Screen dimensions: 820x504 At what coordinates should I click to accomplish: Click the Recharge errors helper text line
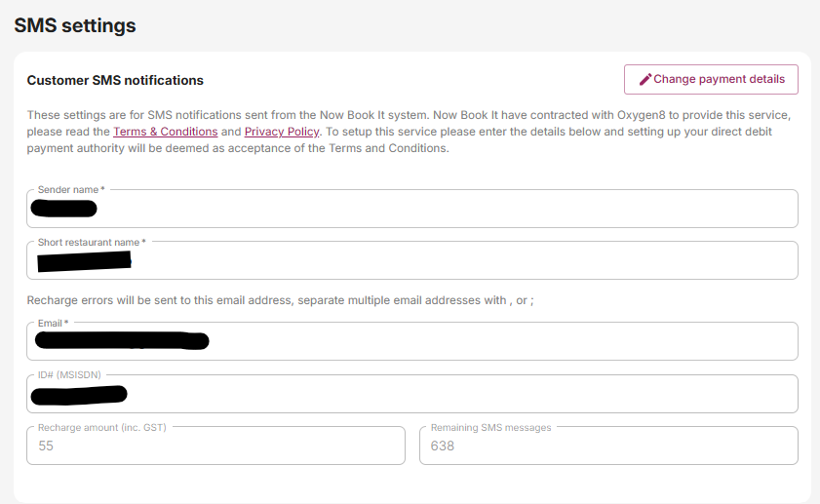tap(280, 300)
